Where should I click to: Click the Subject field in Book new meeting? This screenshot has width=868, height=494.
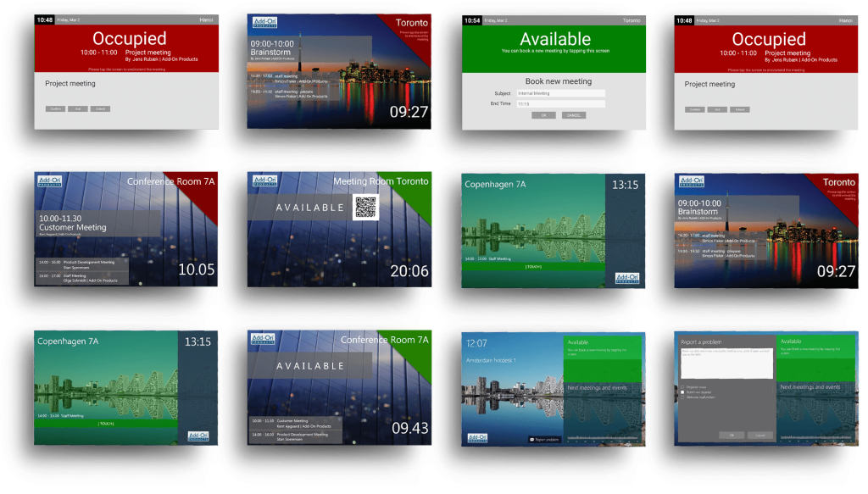pos(560,93)
